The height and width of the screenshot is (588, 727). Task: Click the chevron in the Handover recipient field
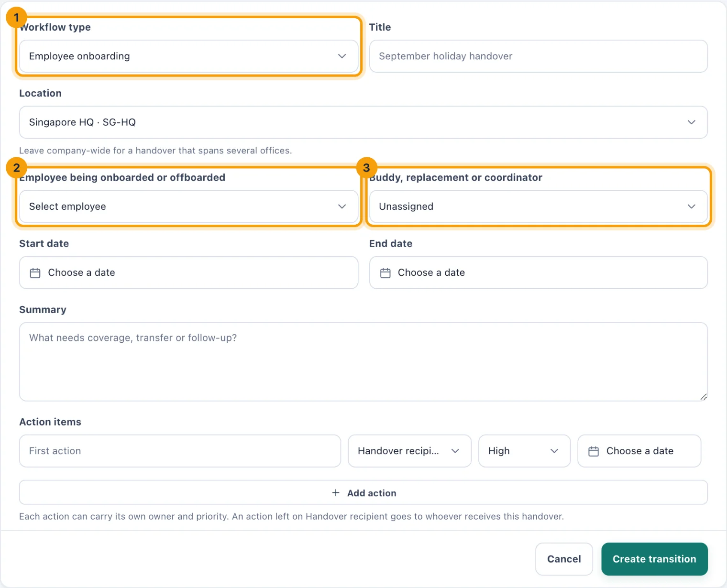[x=455, y=451]
